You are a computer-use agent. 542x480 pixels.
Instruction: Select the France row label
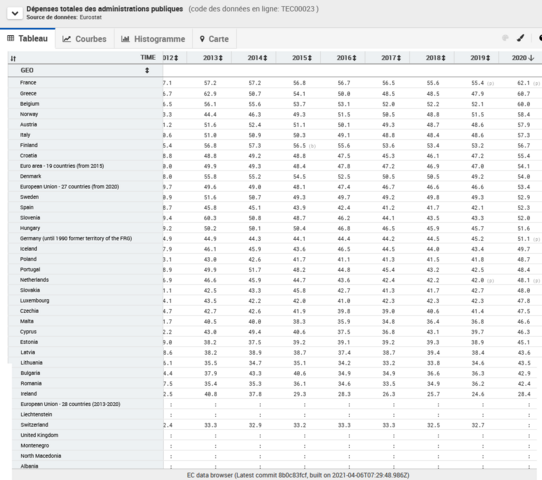tap(28, 82)
